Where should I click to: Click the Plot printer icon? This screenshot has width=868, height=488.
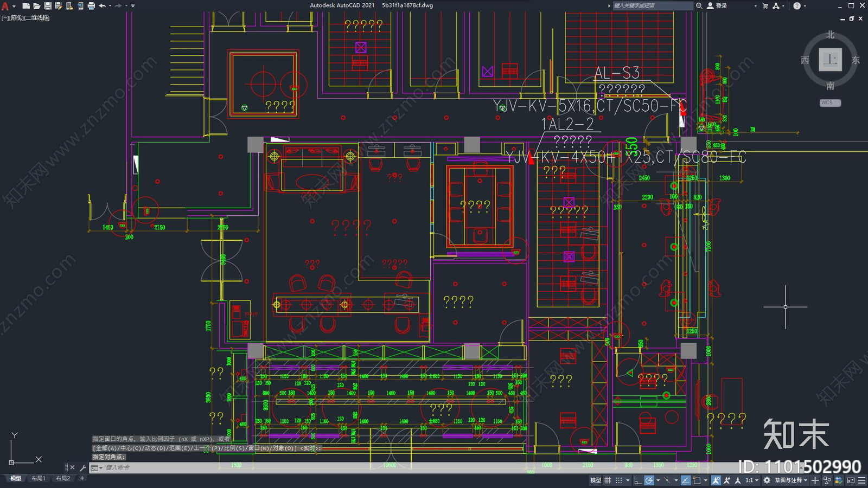91,6
